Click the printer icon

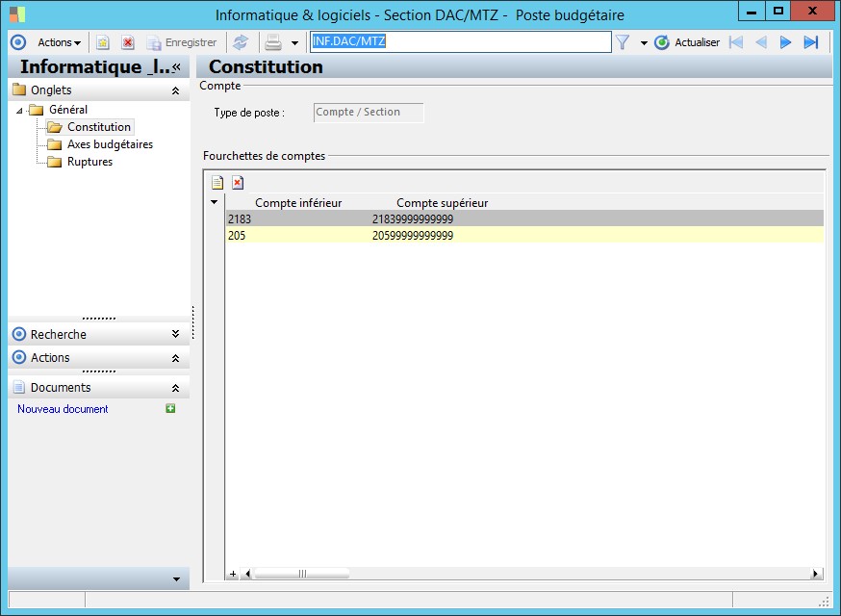click(273, 42)
